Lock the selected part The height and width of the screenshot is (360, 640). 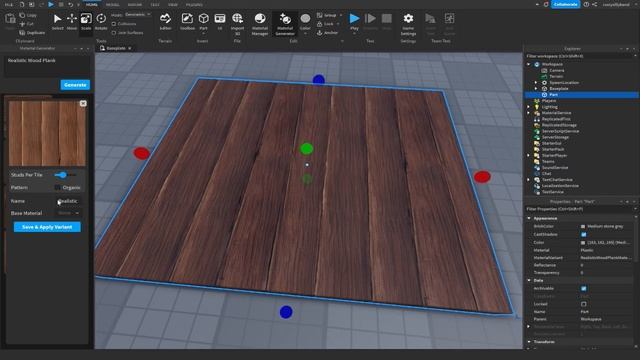coord(325,24)
